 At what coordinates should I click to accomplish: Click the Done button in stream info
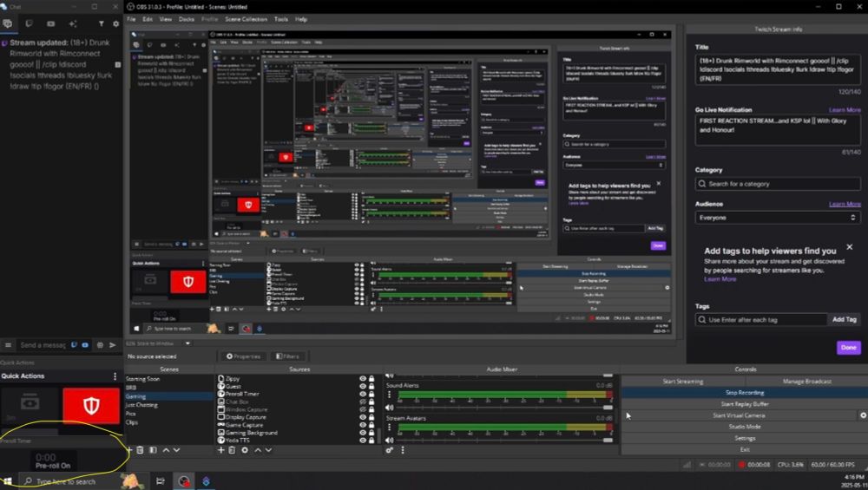pyautogui.click(x=849, y=348)
